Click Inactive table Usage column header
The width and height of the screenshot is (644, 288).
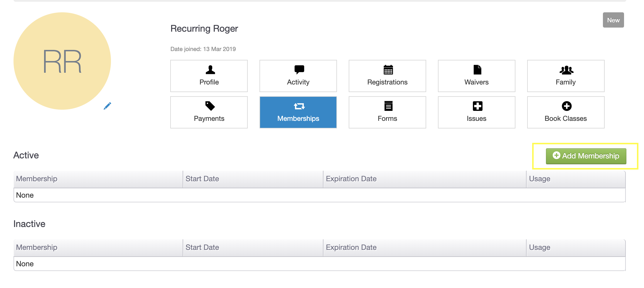pyautogui.click(x=540, y=248)
